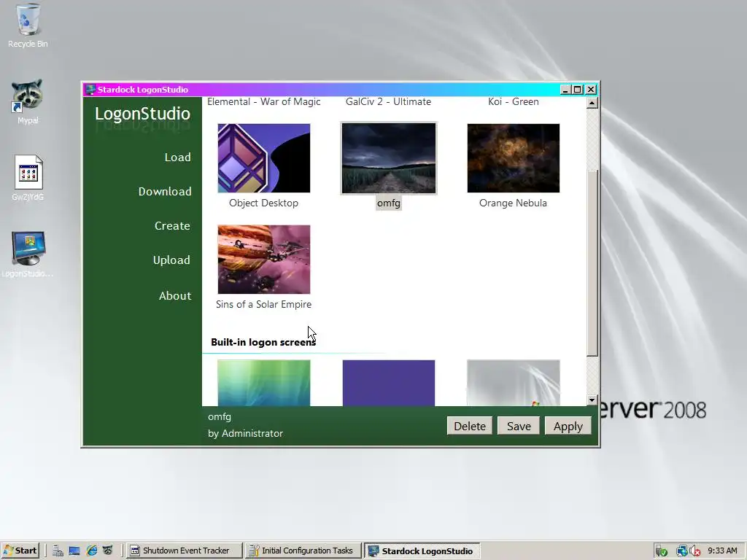Click the 'by Administrator' author text

245,433
